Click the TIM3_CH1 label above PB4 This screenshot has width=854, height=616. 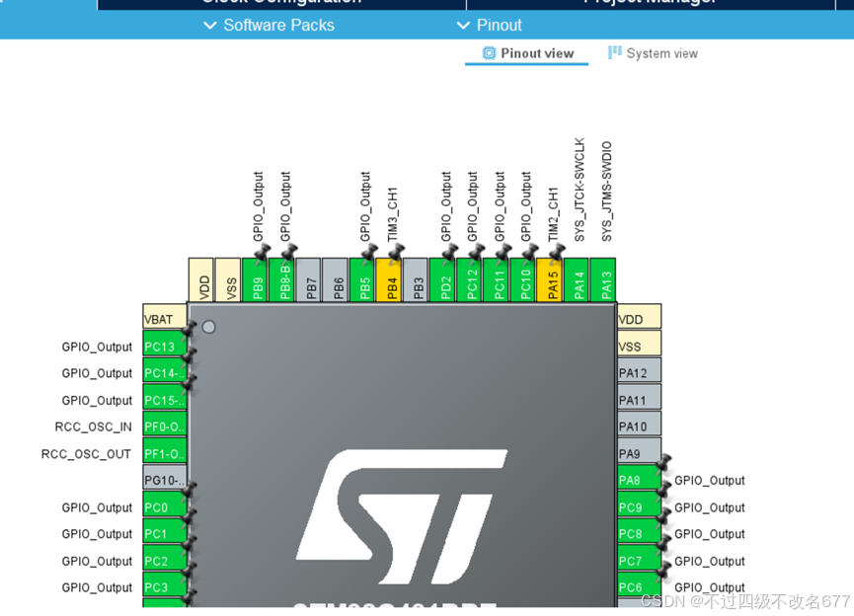393,214
